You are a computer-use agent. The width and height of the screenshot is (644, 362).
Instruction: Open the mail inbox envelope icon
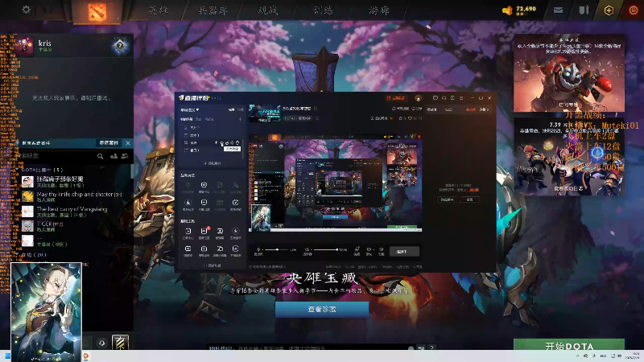point(558,10)
